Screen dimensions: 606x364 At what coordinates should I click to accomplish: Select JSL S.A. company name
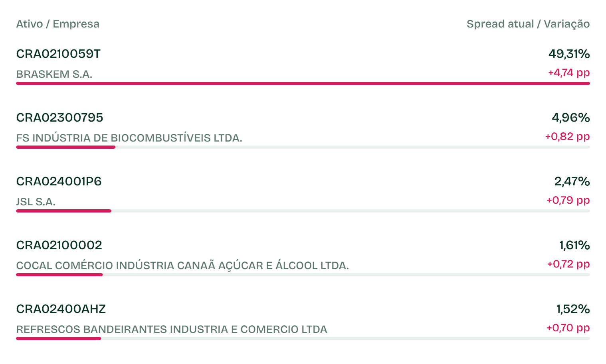tap(36, 202)
